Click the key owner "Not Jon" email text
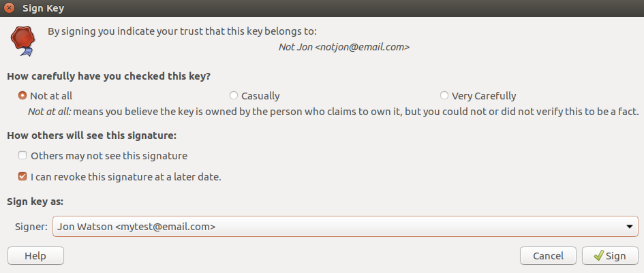Screen dimensions: 644x273 pos(344,47)
